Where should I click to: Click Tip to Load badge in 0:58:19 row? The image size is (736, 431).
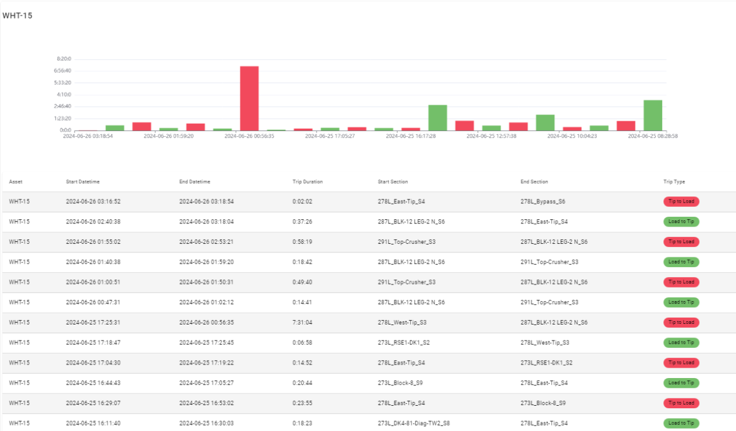681,242
